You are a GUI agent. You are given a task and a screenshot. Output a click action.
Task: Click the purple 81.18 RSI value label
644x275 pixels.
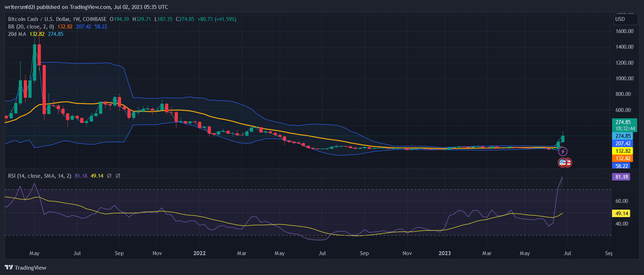(621, 177)
